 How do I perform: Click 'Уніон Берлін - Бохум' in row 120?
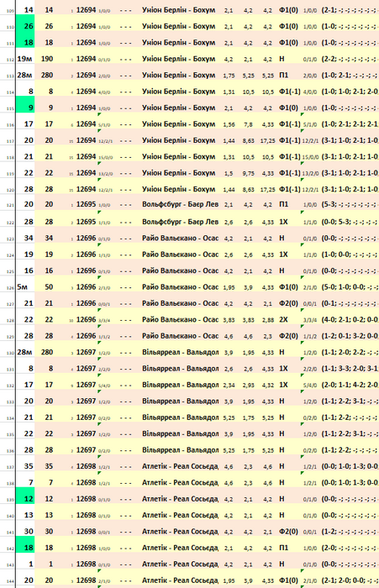coord(179,189)
